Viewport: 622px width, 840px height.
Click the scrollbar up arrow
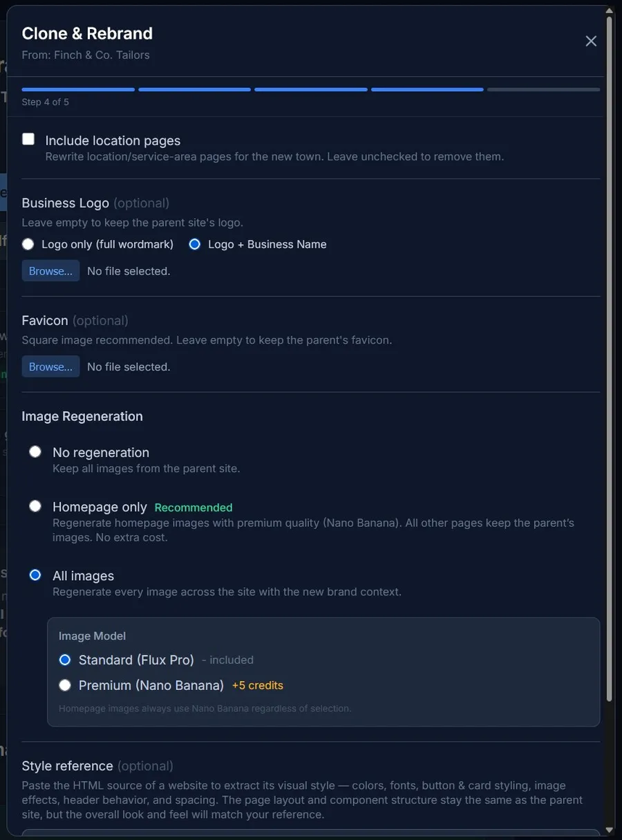(x=609, y=11)
